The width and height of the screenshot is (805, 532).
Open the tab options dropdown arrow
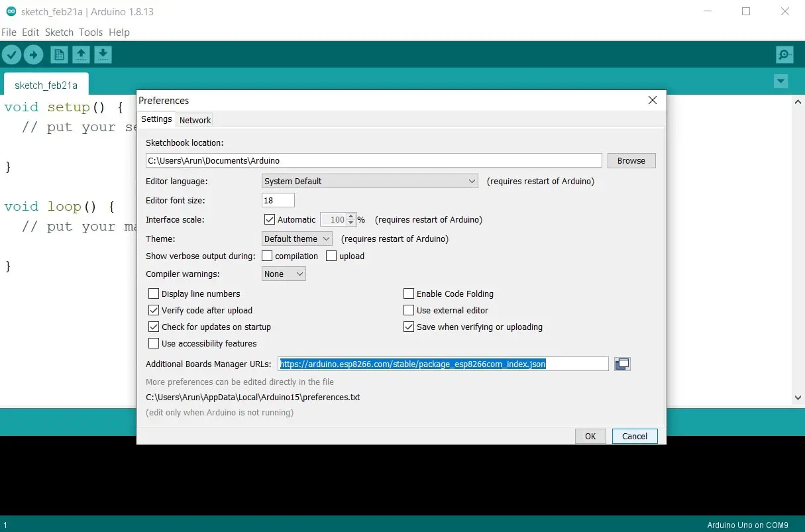(x=781, y=81)
